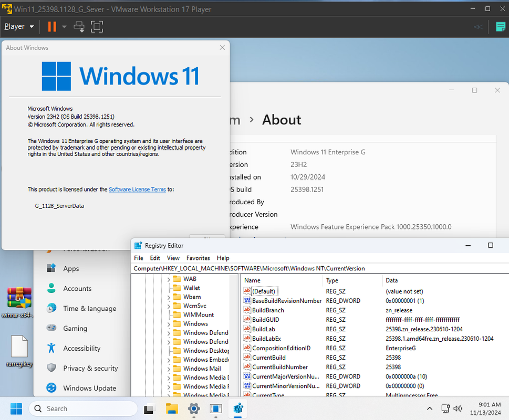Open Apps settings category
The width and height of the screenshot is (509, 420).
coord(71,269)
